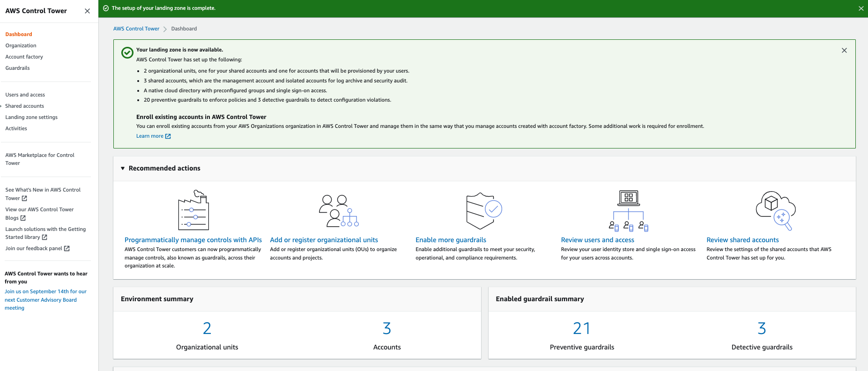Click the Environment summary heading
Viewport: 868px width, 371px height.
click(157, 299)
